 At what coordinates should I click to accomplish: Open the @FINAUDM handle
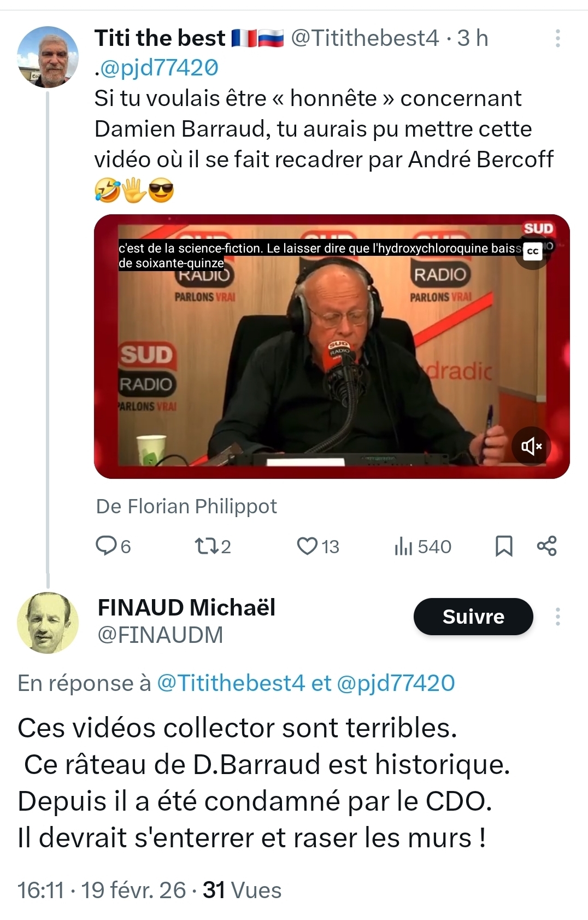coord(160,635)
